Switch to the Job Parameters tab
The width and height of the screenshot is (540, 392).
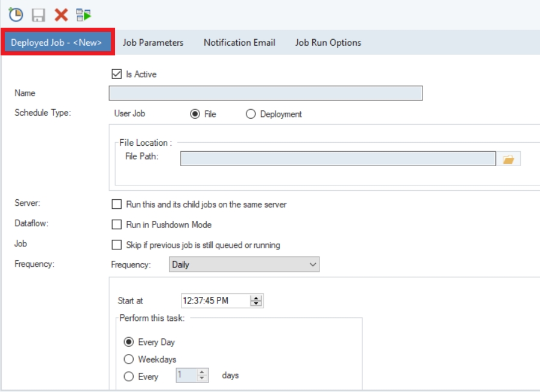[x=153, y=43]
